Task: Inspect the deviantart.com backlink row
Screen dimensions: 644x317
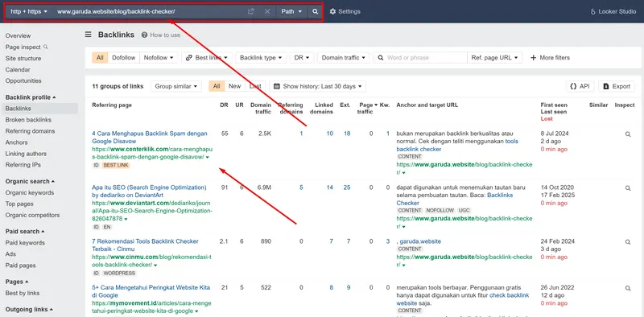Action: [628, 188]
